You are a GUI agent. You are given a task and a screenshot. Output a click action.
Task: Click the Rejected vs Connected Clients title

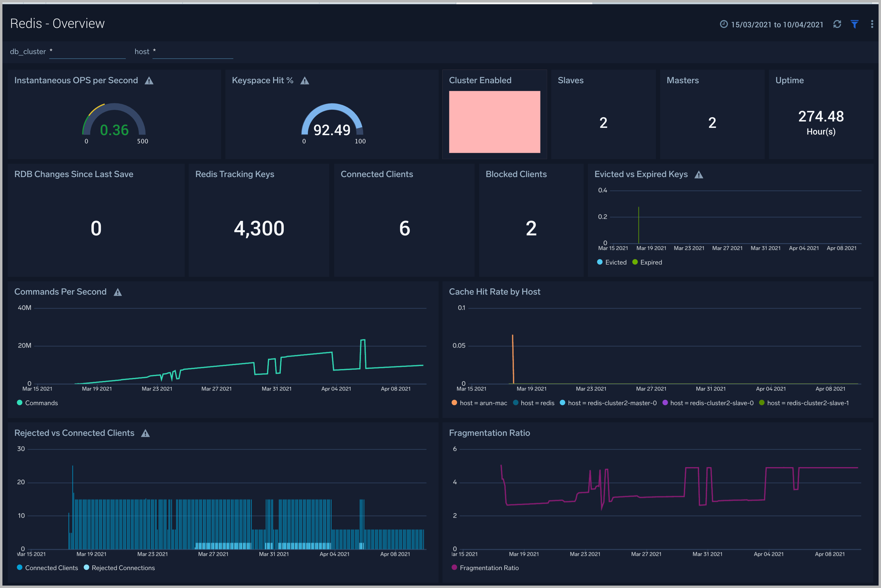74,433
